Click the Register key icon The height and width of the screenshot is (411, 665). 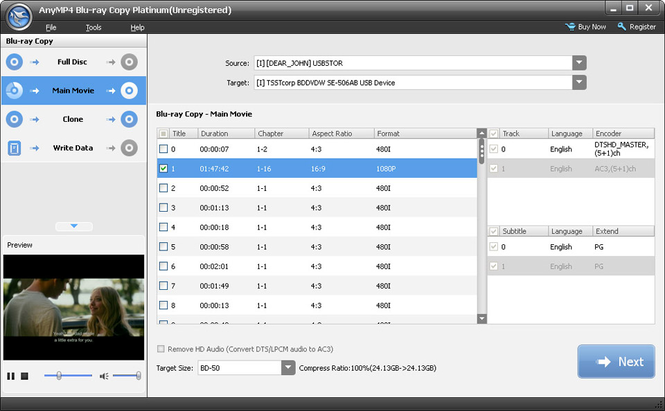coord(622,27)
